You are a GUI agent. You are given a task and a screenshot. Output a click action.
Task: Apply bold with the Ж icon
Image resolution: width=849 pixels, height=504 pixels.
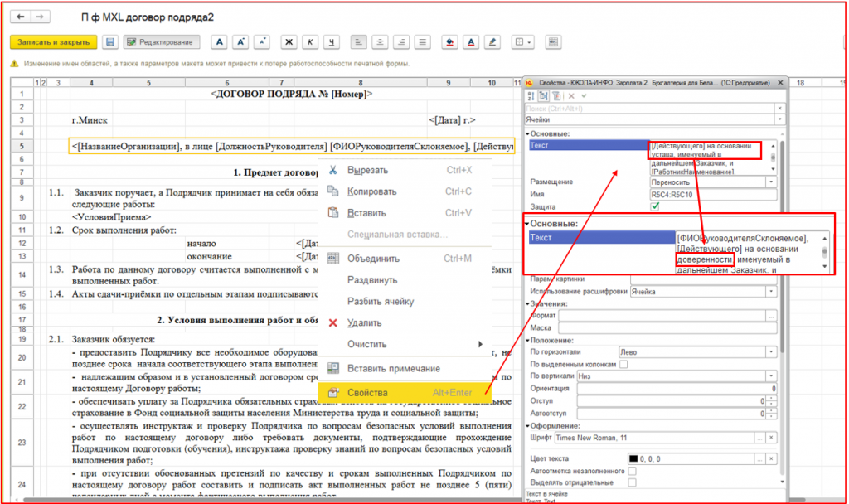tap(289, 42)
